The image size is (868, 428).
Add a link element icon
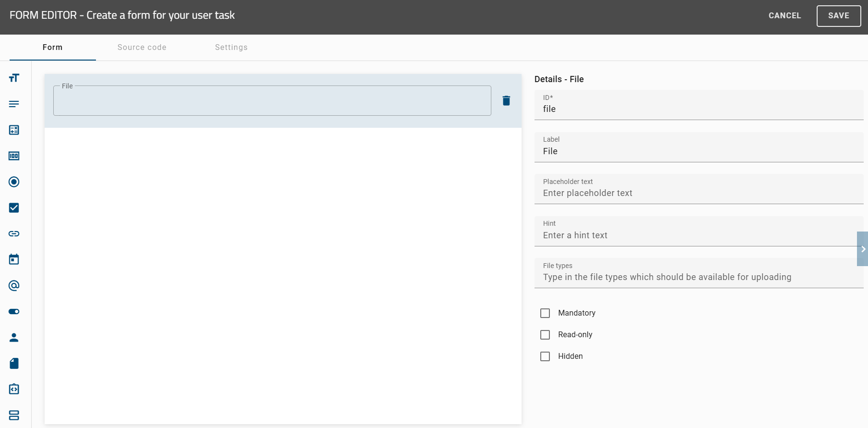click(14, 233)
